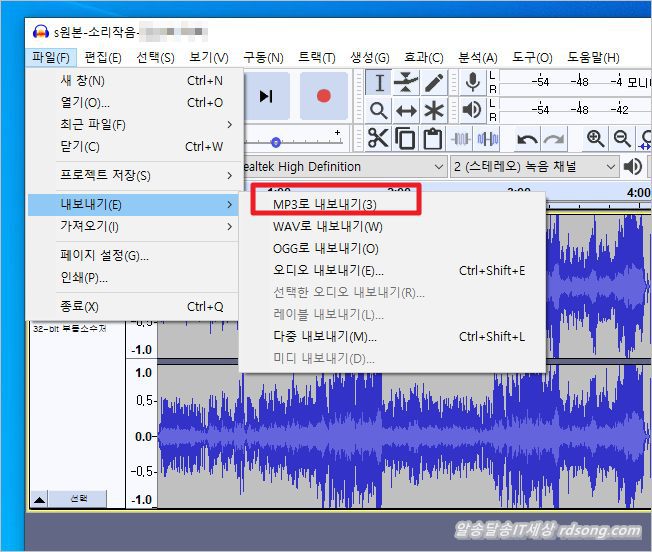652x552 pixels.
Task: Open the 편집(E) menu
Action: [103, 57]
